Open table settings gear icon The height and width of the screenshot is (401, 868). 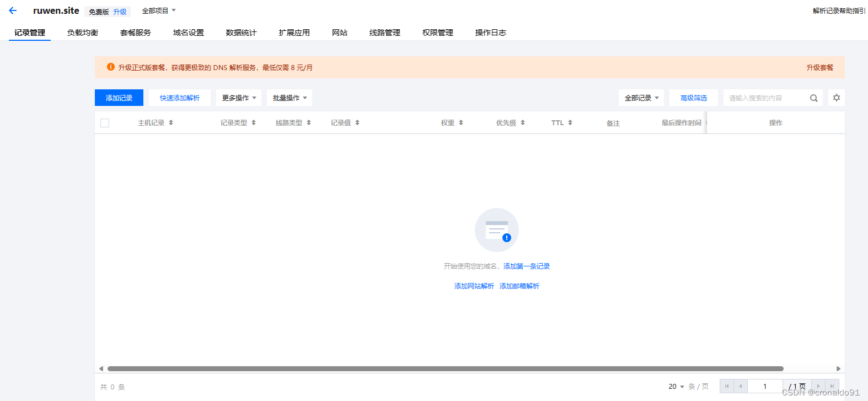837,98
